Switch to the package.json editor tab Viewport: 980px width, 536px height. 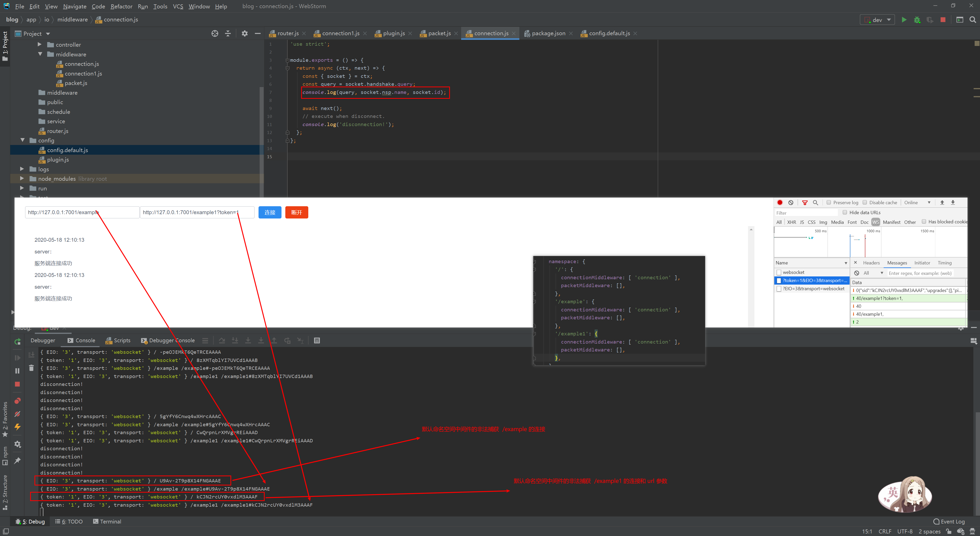(548, 33)
